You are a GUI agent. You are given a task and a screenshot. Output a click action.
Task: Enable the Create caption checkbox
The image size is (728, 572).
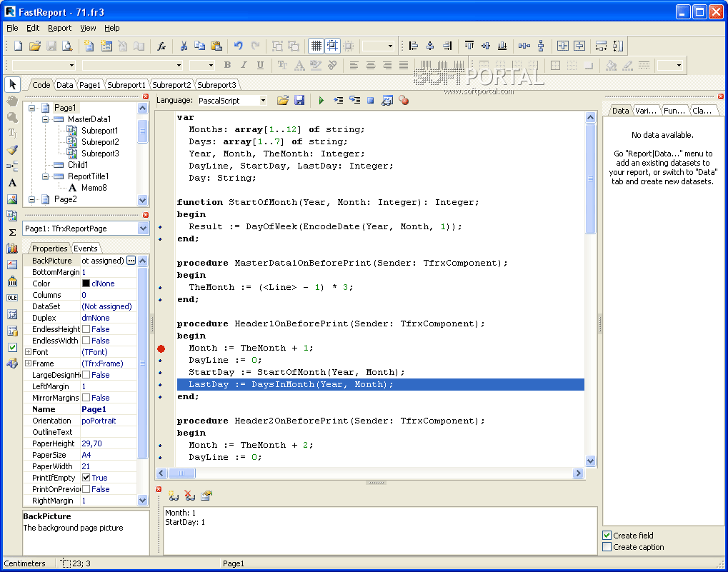tap(607, 547)
